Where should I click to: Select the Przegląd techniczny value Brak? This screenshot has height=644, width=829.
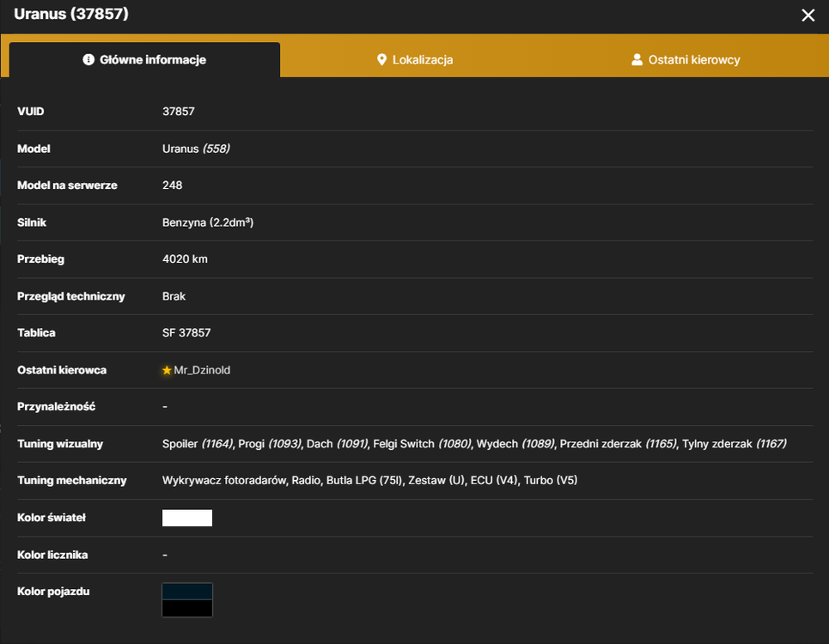pyautogui.click(x=174, y=296)
